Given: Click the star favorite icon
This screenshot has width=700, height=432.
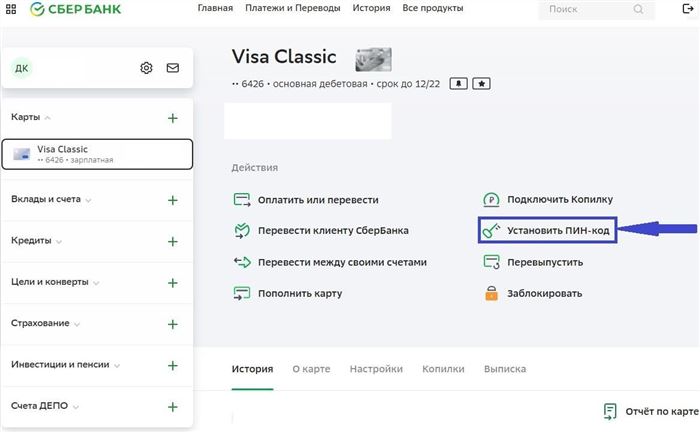Looking at the screenshot, I should 481,83.
